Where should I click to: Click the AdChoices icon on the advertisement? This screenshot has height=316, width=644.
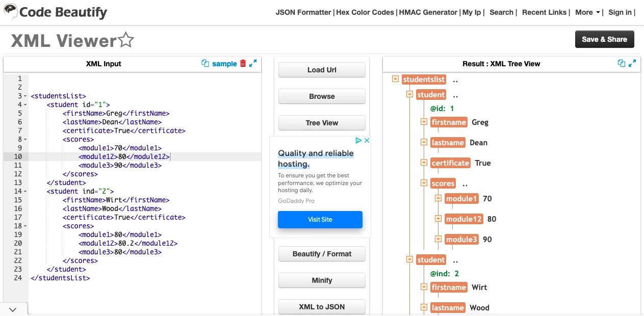click(358, 140)
